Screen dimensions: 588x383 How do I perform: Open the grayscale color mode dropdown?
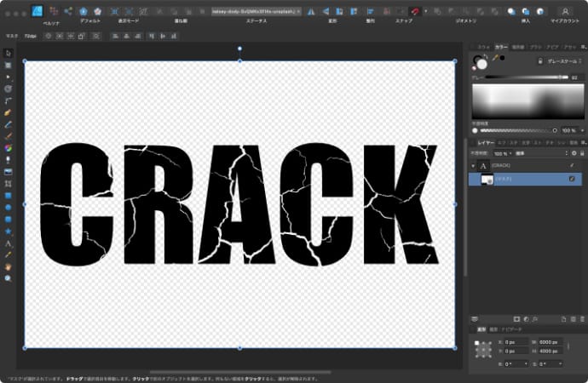(x=562, y=61)
